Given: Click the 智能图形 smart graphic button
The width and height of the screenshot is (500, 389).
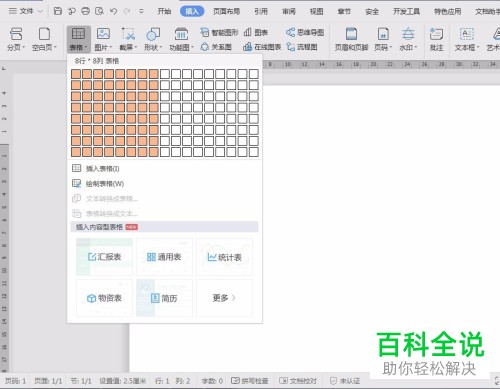Looking at the screenshot, I should pyautogui.click(x=219, y=32).
